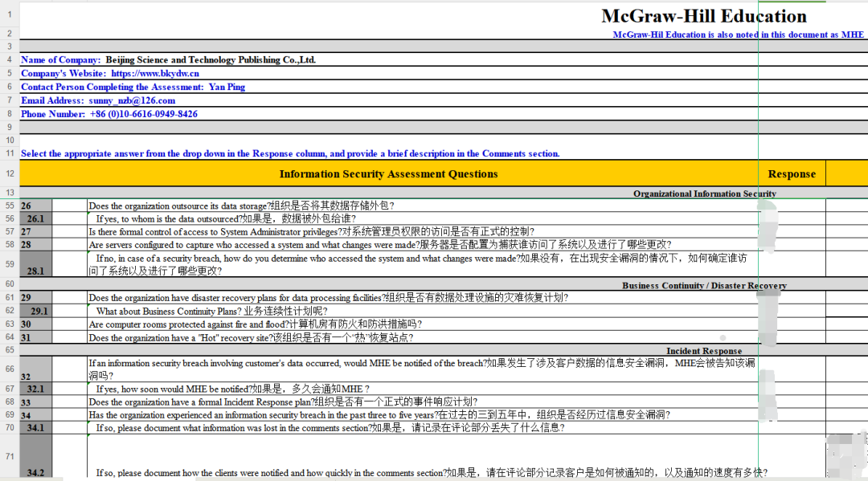This screenshot has height=481, width=868.
Task: Select the Organizational Information Security section heading
Action: [x=705, y=194]
